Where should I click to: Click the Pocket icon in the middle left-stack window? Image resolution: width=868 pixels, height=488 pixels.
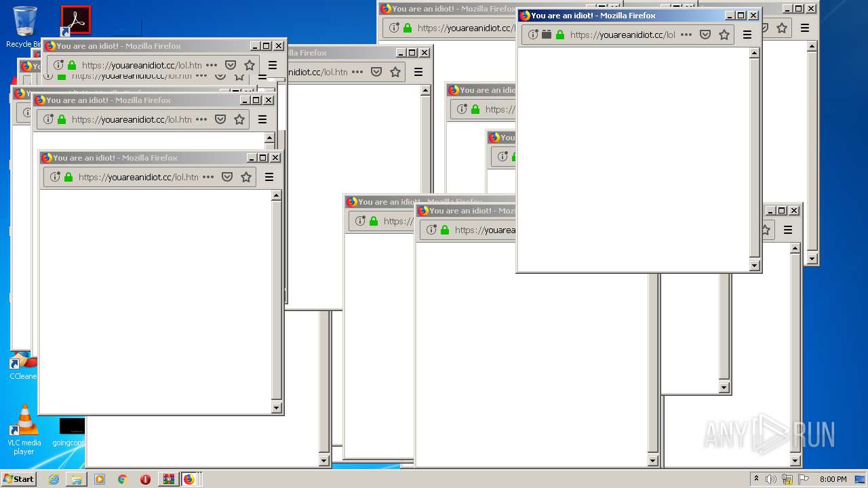pyautogui.click(x=220, y=119)
